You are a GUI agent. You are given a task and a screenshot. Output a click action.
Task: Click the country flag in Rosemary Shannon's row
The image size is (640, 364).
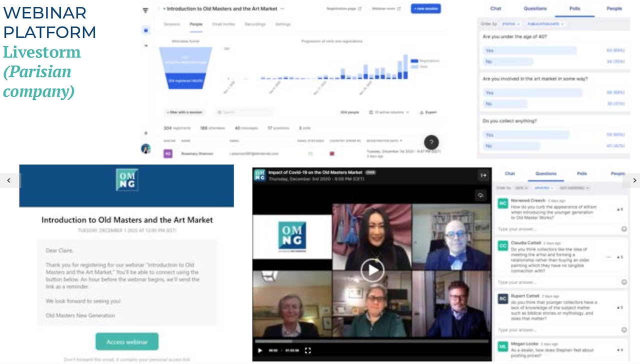332,153
